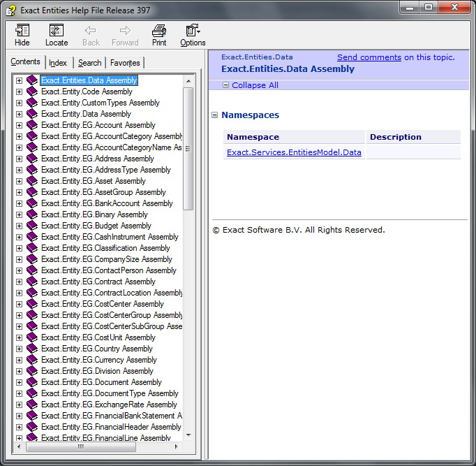Select Exact.Entity.EG.AccountCategoryName tree item
This screenshot has width=476, height=466.
[x=112, y=147]
